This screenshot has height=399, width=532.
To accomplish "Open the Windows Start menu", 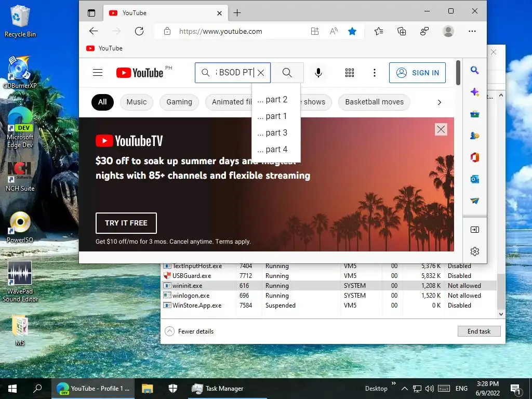I will point(12,389).
